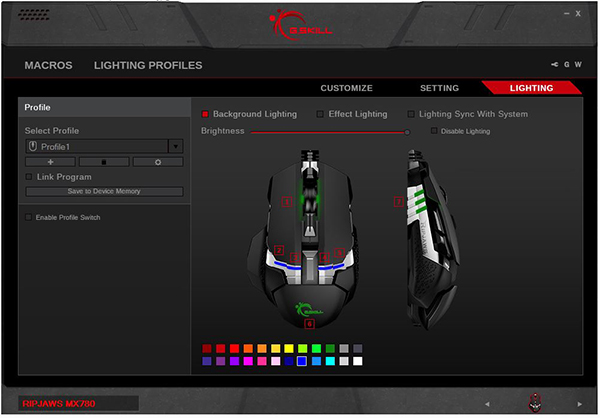Image resolution: width=600 pixels, height=418 pixels.
Task: Toggle Enable Profile Switch checkbox
Action: coord(28,217)
